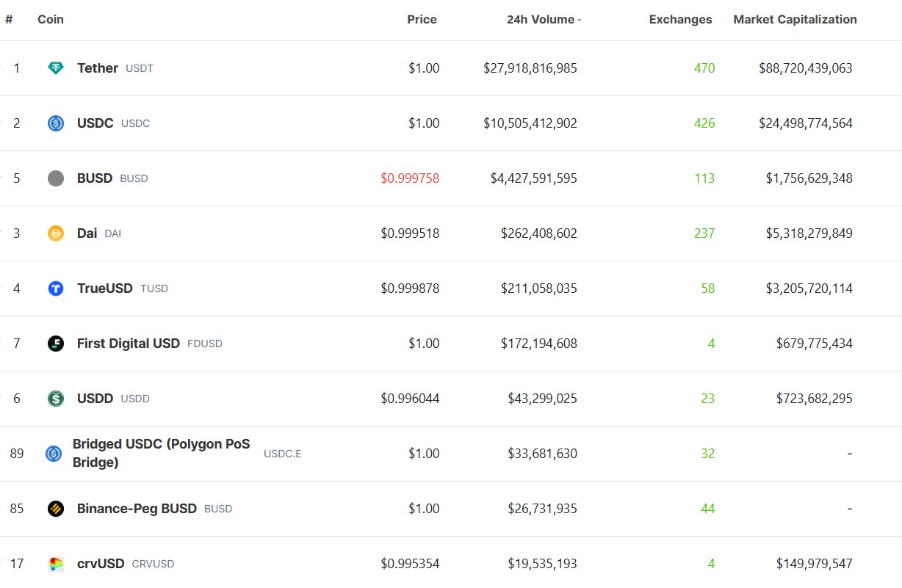Click the TrueUSD coin logo icon
The height and width of the screenshot is (588, 902).
click(x=56, y=288)
